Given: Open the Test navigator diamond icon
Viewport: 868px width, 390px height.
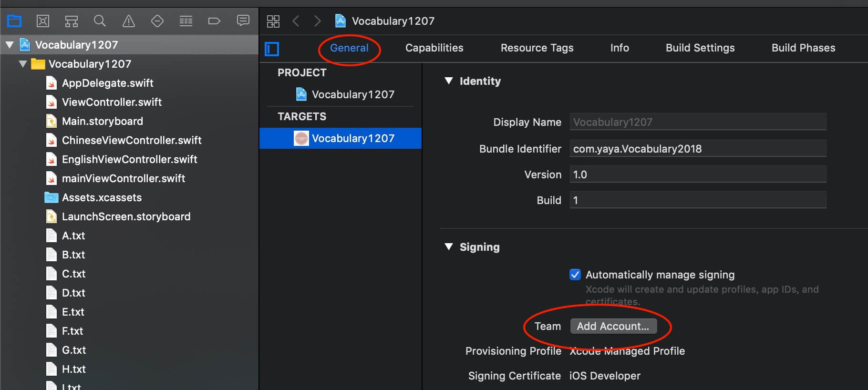Looking at the screenshot, I should pyautogui.click(x=157, y=21).
